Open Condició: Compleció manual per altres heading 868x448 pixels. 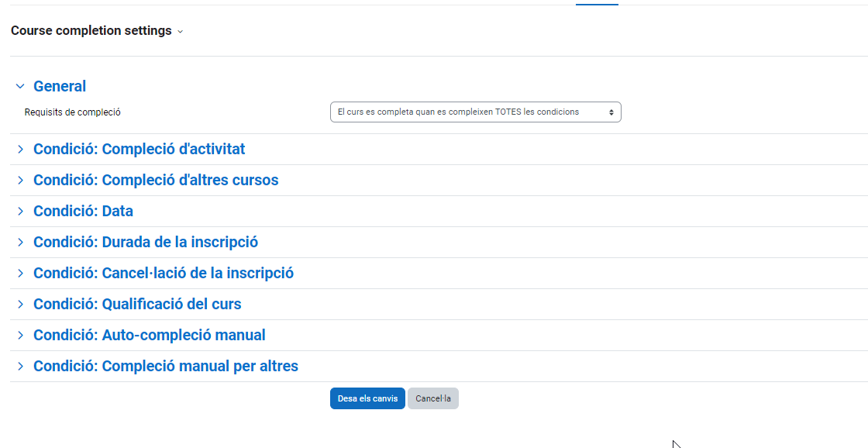pos(165,366)
